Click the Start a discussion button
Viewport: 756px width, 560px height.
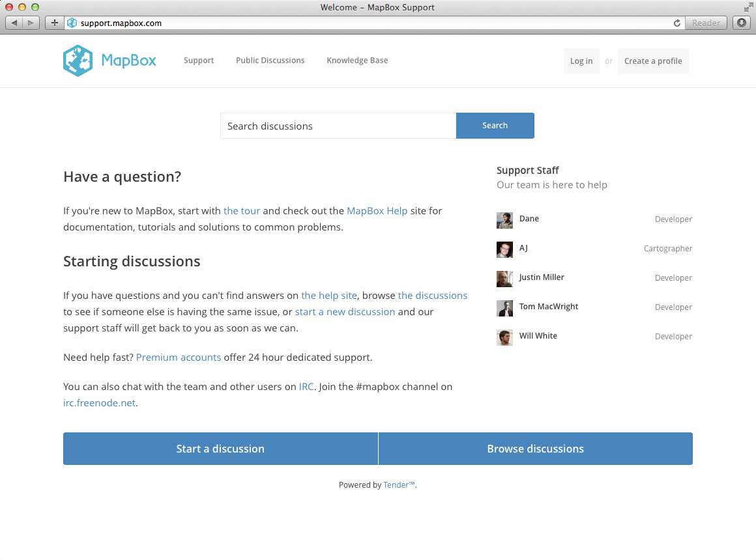click(x=220, y=449)
